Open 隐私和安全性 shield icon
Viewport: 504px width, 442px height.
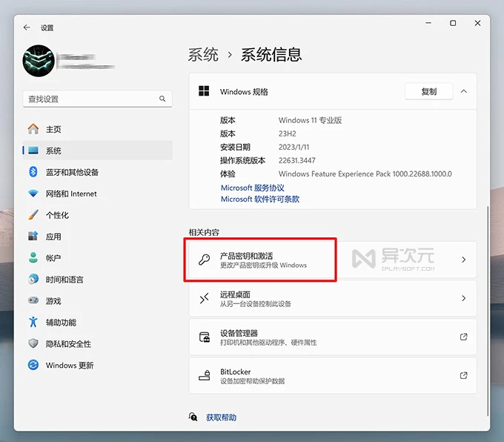pos(33,343)
